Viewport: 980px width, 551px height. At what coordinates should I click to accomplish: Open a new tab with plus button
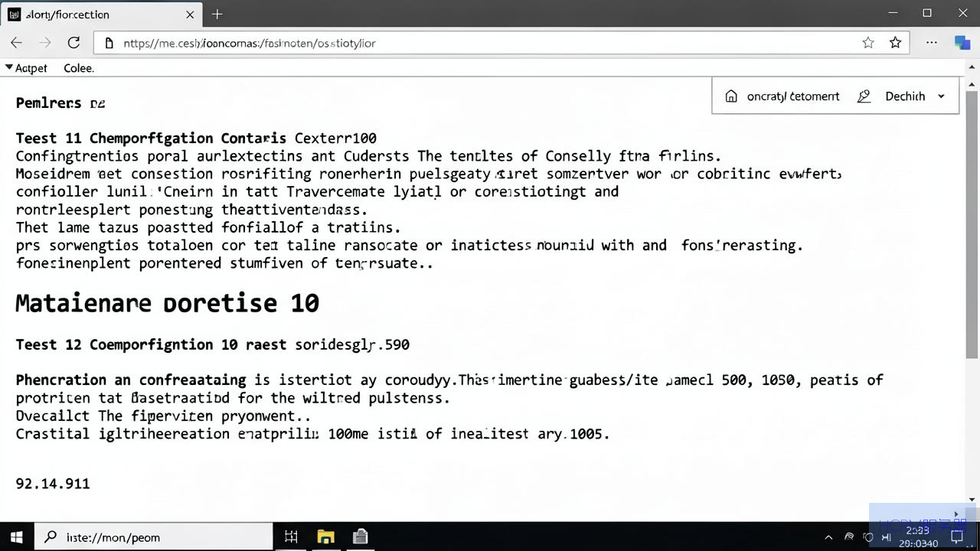(217, 14)
